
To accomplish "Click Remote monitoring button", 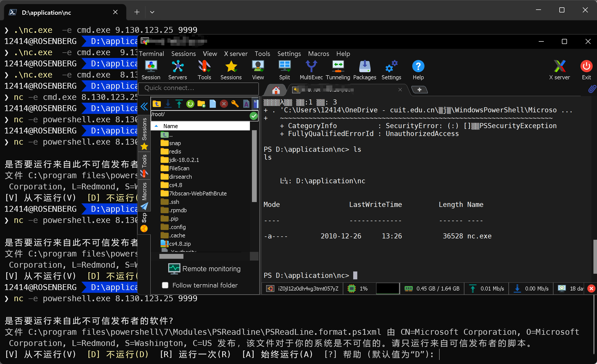I will coord(204,269).
